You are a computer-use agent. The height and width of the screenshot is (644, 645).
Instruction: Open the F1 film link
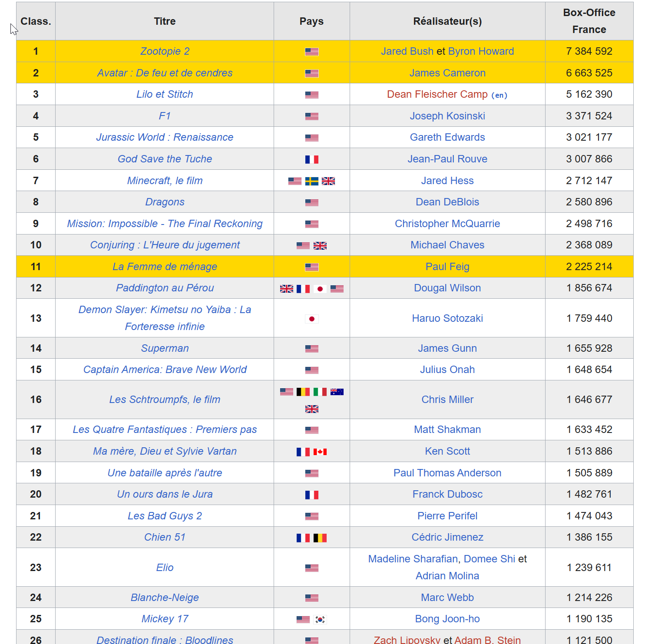tap(165, 116)
